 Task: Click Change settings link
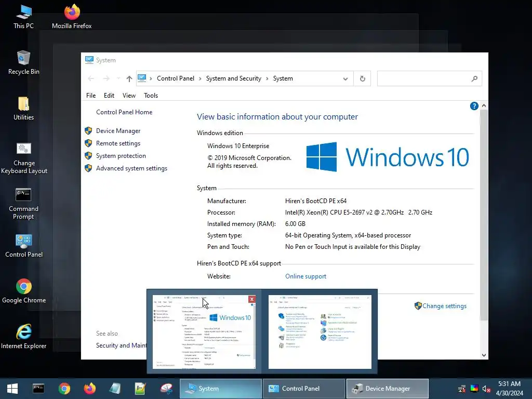point(444,306)
